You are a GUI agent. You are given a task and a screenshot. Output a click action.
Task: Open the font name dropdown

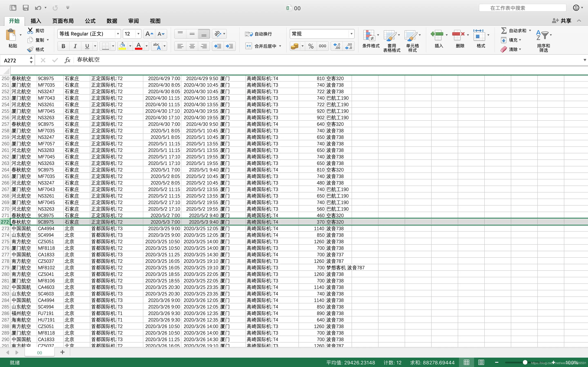tap(118, 34)
